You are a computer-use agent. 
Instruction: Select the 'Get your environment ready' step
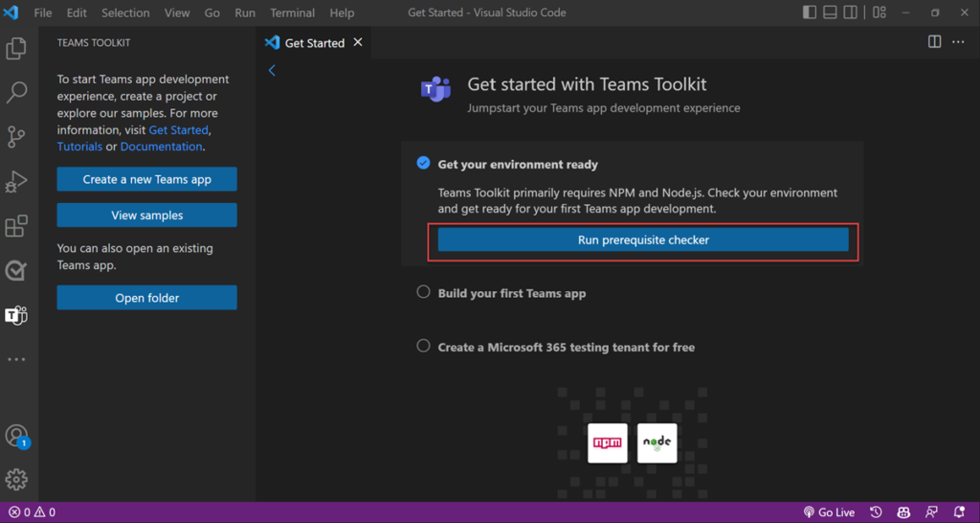(x=518, y=164)
